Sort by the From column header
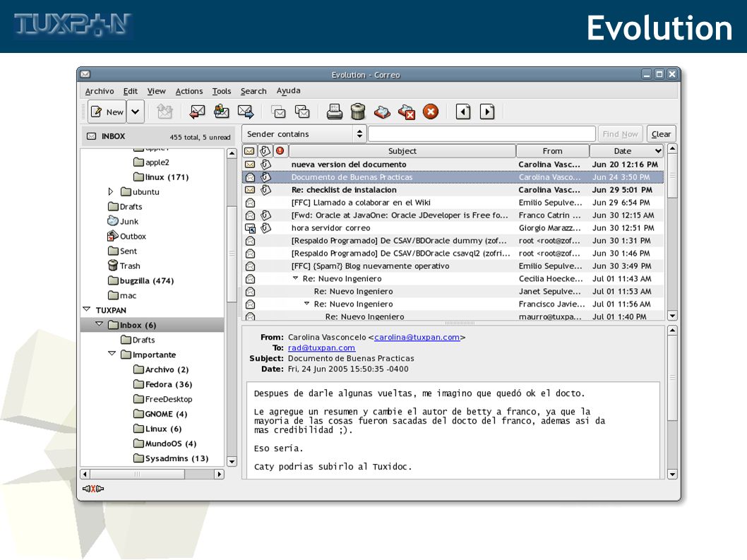Screen dimensions: 747x560 (553, 151)
